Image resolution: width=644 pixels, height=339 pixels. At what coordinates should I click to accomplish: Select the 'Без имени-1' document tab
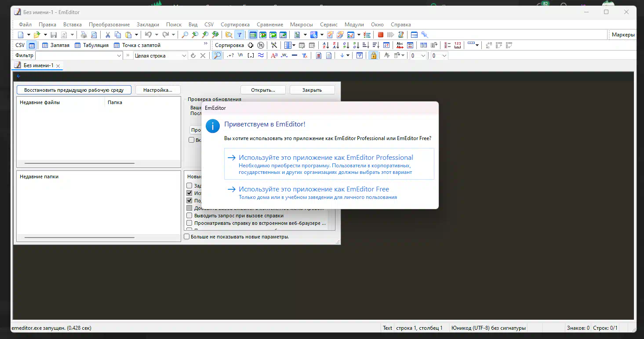coord(38,65)
